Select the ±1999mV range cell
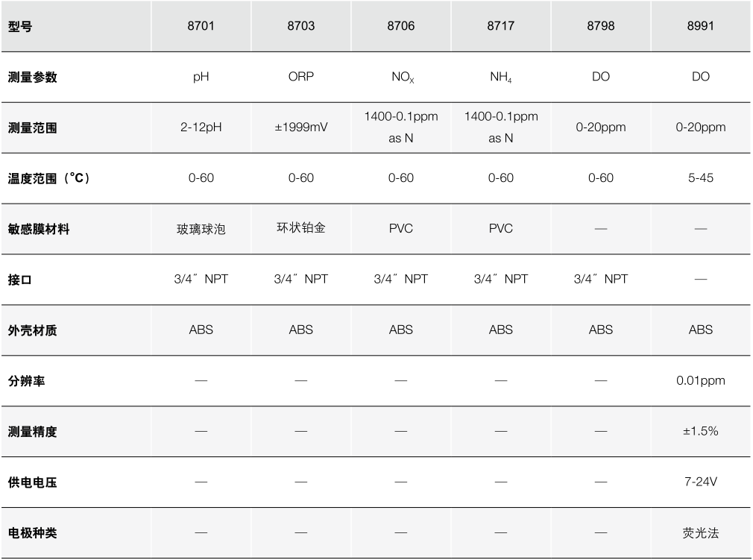753x560 pixels. pyautogui.click(x=300, y=128)
